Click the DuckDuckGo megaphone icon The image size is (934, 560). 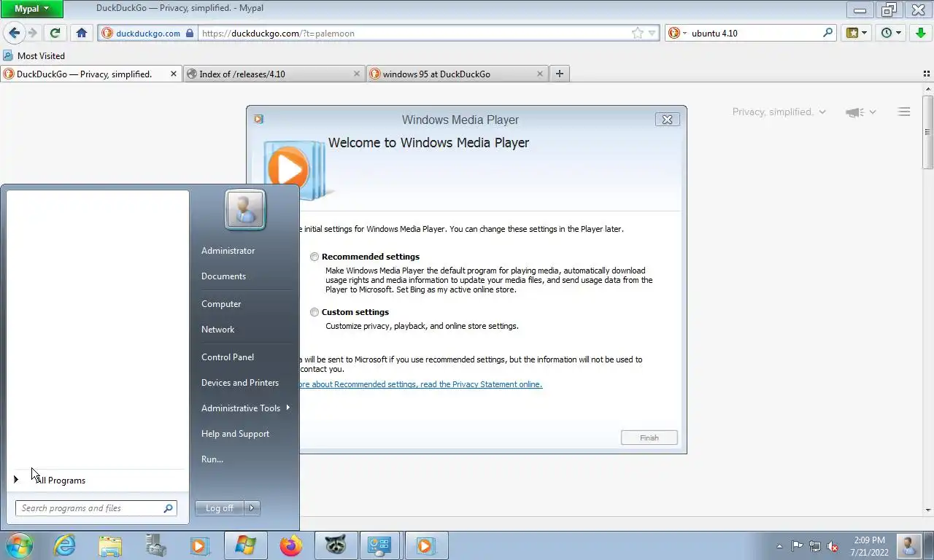[854, 112]
